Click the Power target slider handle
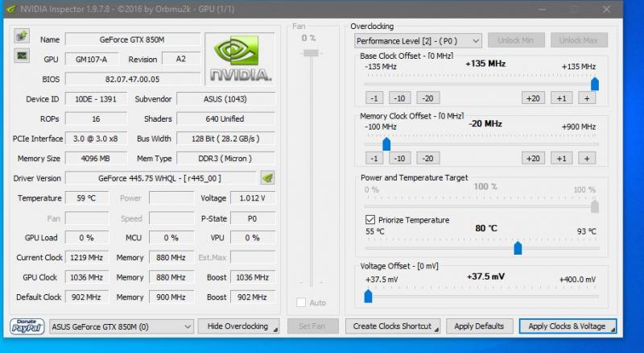Screen dimensions: 644x353 [x=595, y=206]
